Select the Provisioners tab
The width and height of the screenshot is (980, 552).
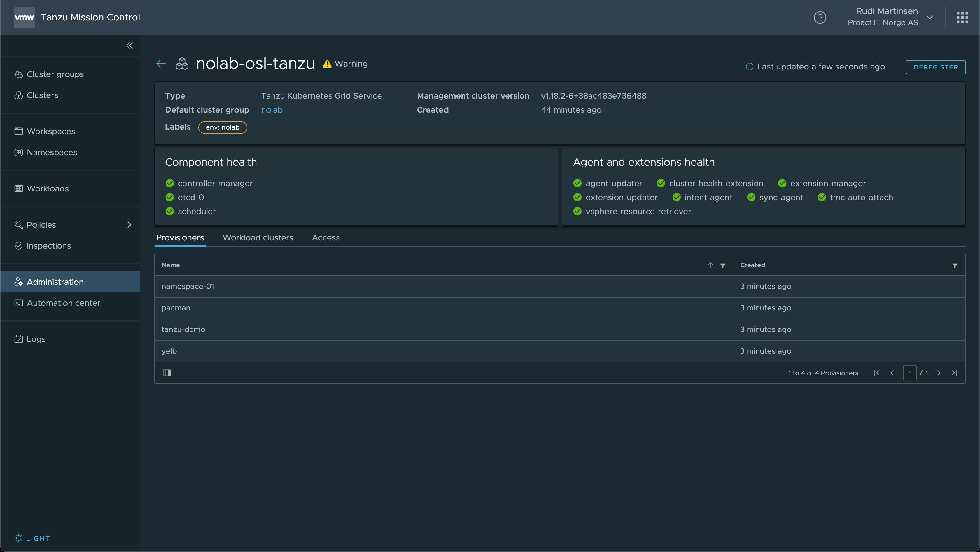(x=180, y=238)
